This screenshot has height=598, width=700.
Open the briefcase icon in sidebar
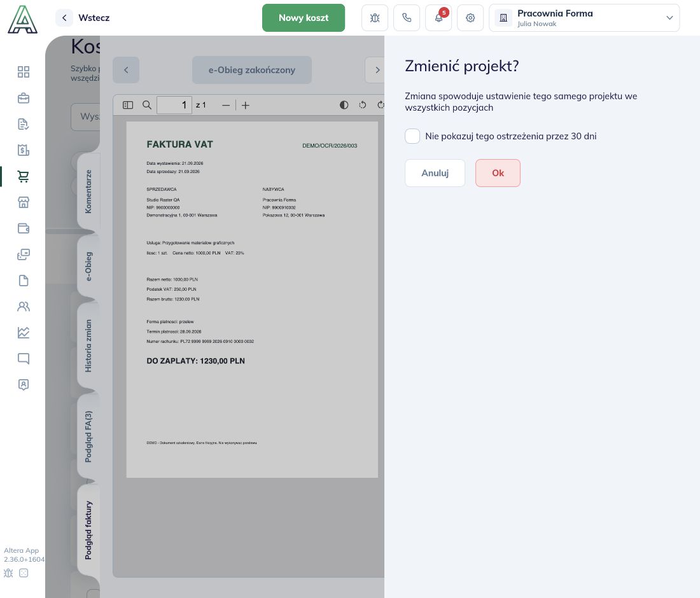point(23,98)
